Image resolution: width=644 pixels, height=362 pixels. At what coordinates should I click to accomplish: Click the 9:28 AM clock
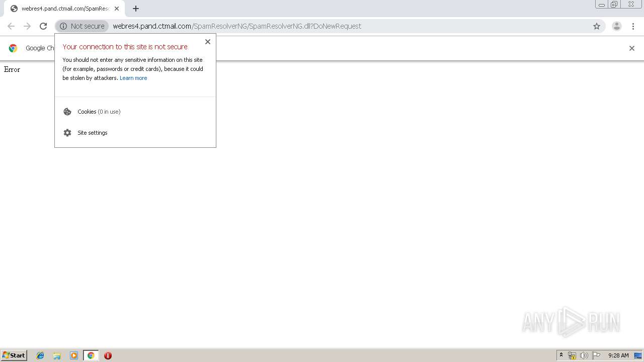click(x=618, y=355)
